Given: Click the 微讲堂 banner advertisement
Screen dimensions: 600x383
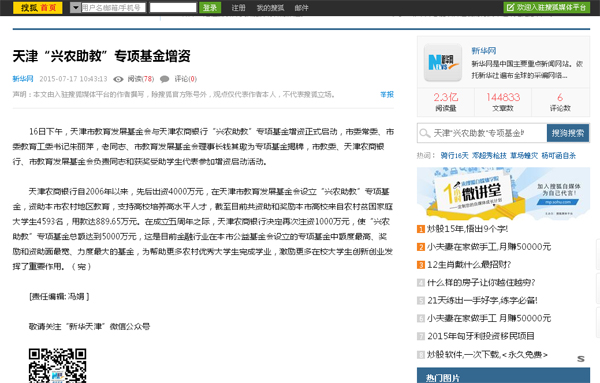Looking at the screenshot, I should tap(503, 194).
